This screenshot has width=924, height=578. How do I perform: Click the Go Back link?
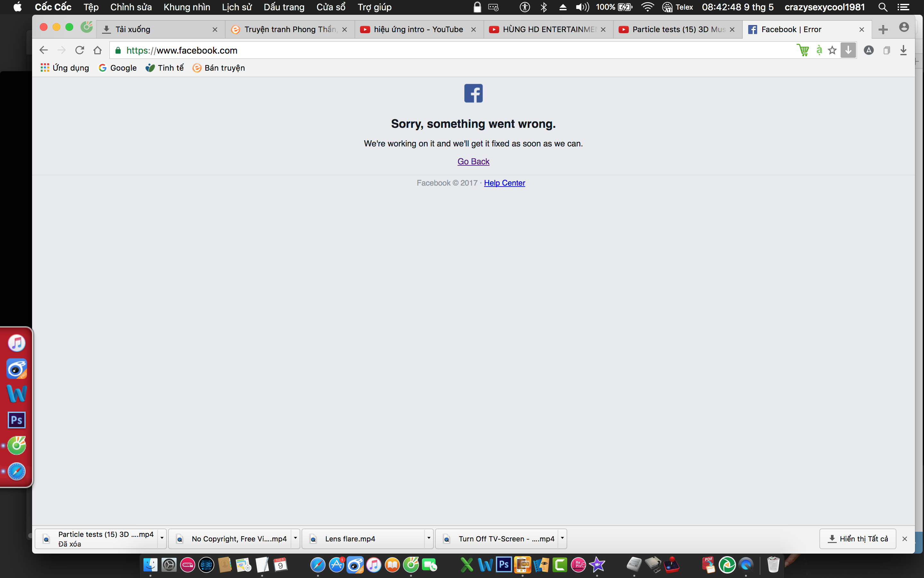[474, 161]
